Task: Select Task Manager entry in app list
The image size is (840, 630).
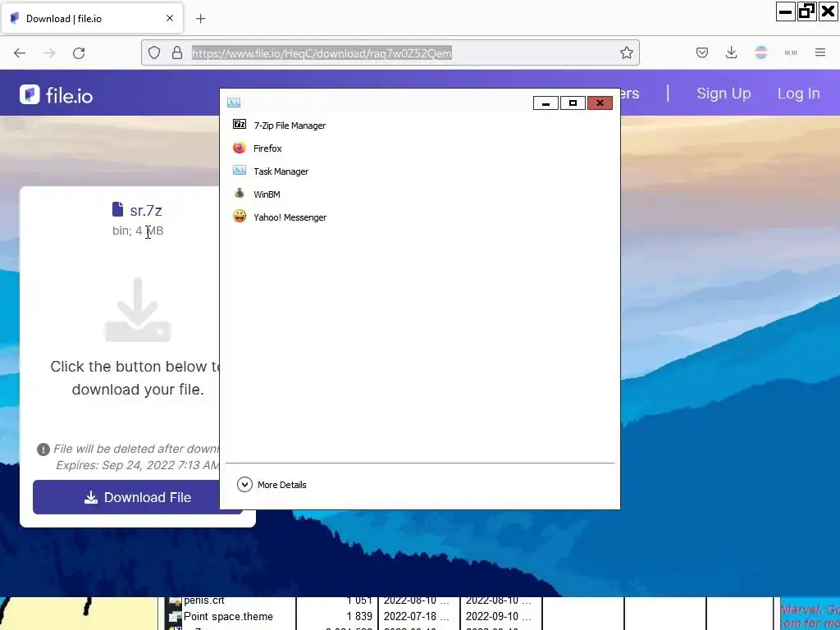Action: (281, 171)
